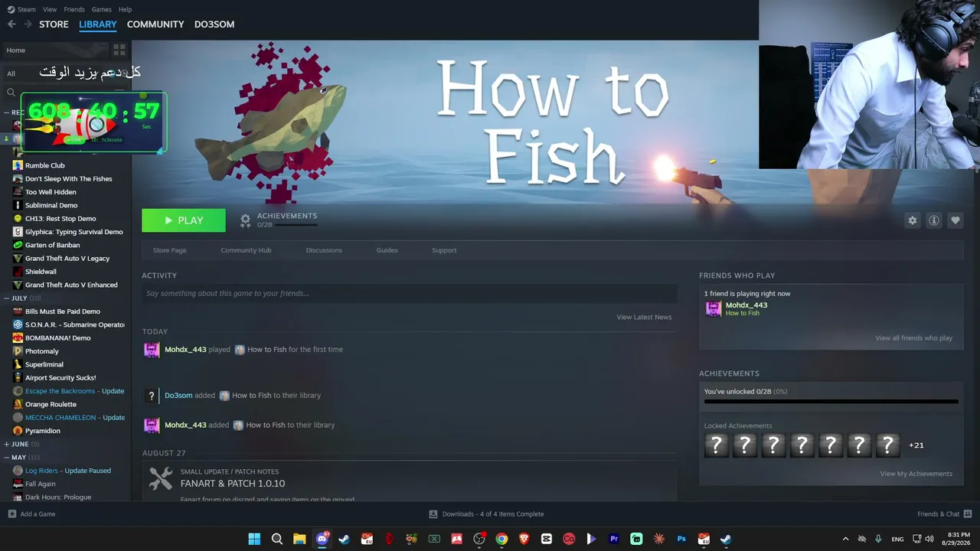Image resolution: width=980 pixels, height=551 pixels.
Task: Open Discord from taskbar
Action: pyautogui.click(x=322, y=539)
